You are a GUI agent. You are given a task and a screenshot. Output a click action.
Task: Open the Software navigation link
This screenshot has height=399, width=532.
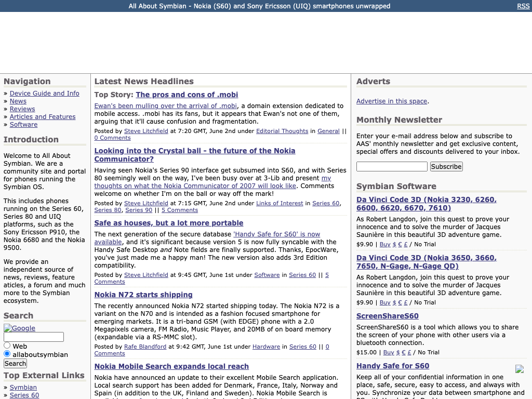pos(24,125)
